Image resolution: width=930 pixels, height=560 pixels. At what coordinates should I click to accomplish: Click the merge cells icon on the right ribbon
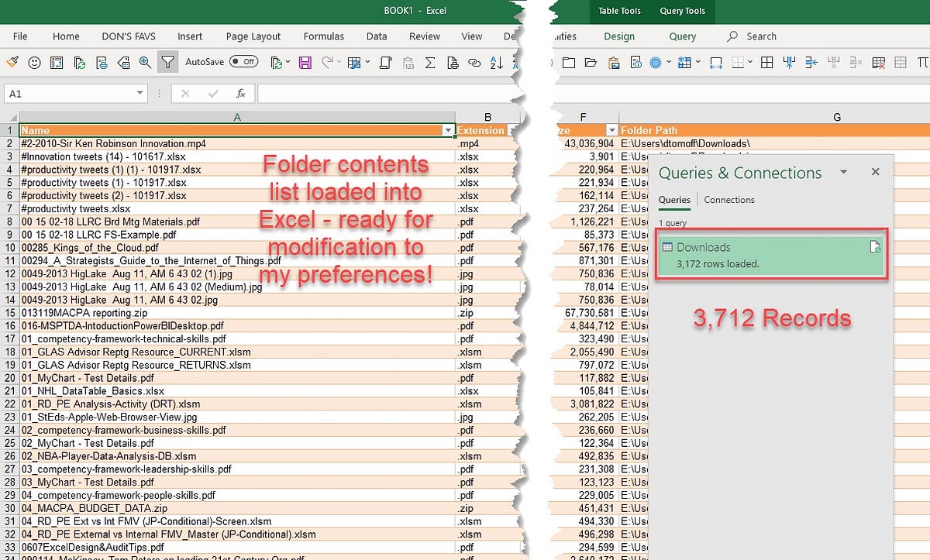[x=790, y=62]
